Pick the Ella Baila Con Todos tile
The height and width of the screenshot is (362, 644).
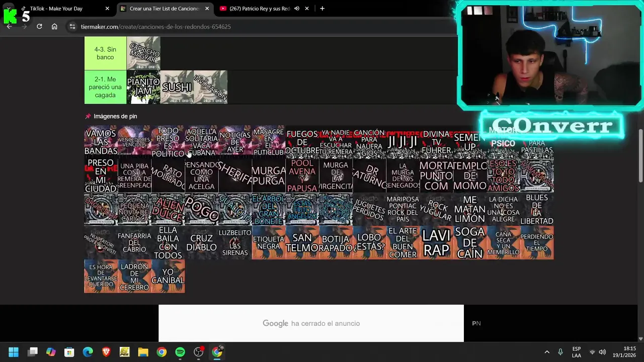click(168, 243)
